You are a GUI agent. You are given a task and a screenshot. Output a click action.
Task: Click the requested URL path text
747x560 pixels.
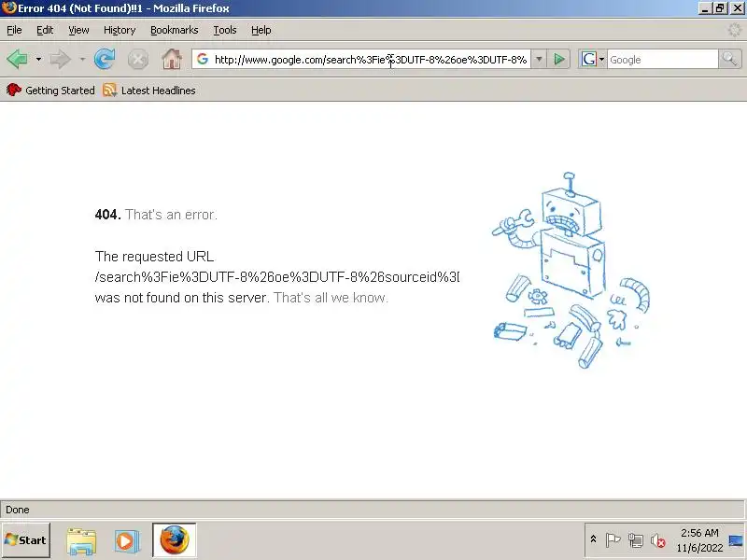click(x=277, y=277)
